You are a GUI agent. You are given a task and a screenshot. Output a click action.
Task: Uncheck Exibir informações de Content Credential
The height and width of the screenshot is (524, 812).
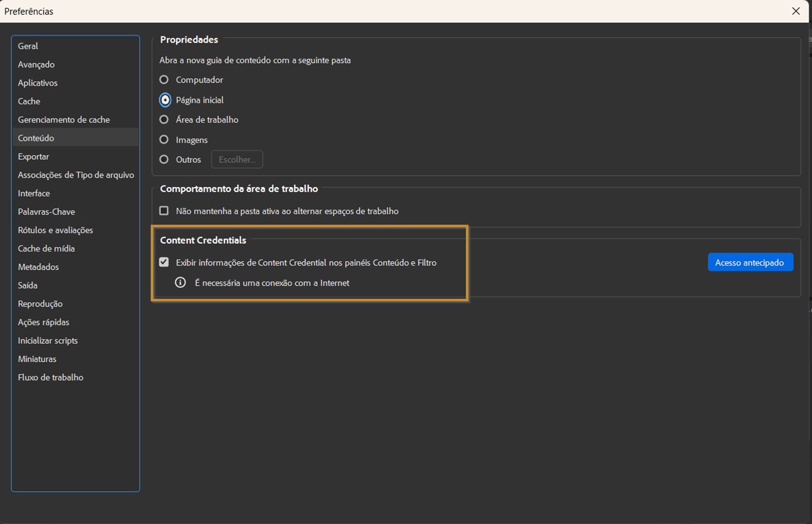coord(164,262)
